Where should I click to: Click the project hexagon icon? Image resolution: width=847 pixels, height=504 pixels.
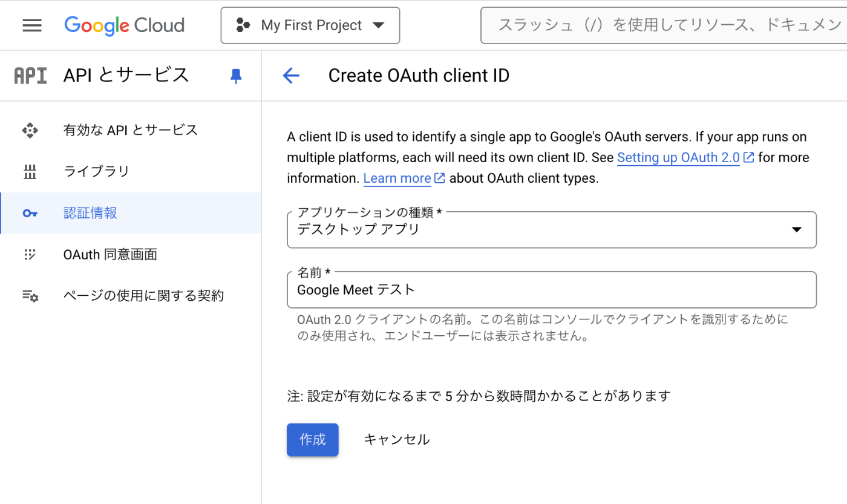coord(243,25)
